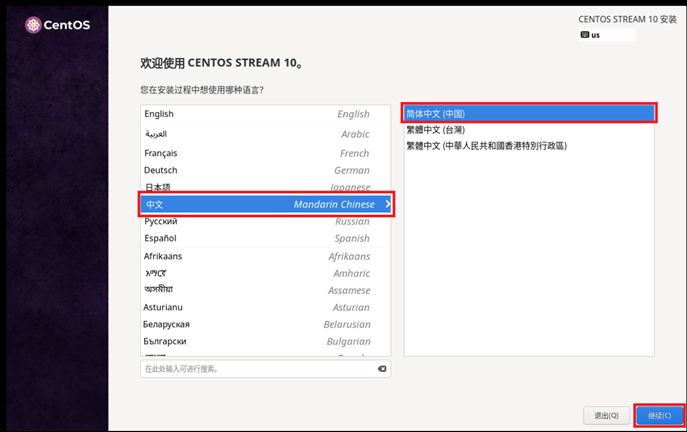
Task: Select the Japanese language row
Action: click(266, 187)
